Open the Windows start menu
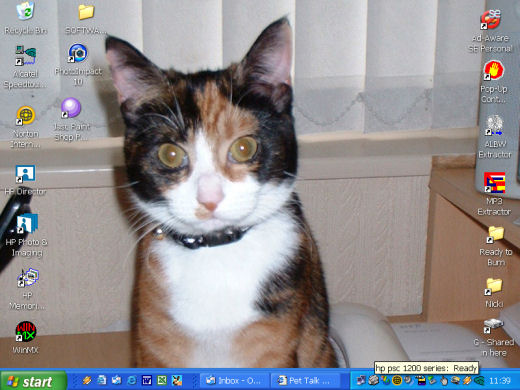 pos(33,381)
